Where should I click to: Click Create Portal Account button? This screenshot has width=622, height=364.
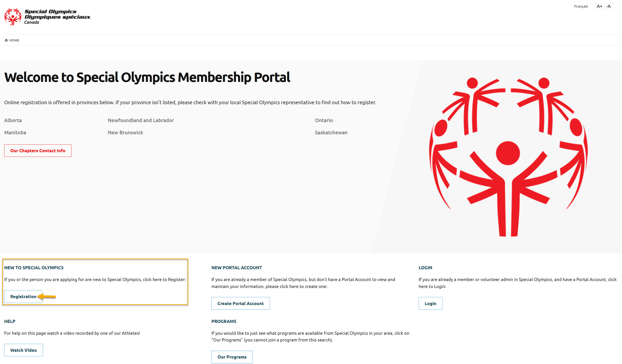point(240,303)
